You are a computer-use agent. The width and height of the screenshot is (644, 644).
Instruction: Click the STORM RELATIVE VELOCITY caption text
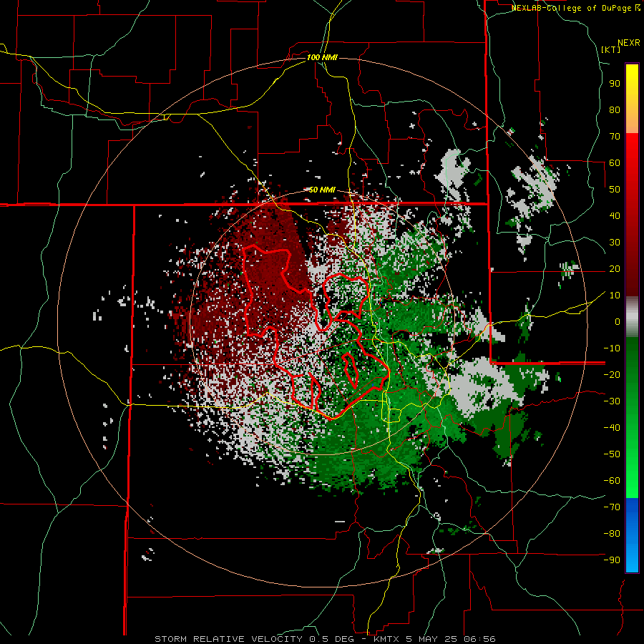point(228,639)
